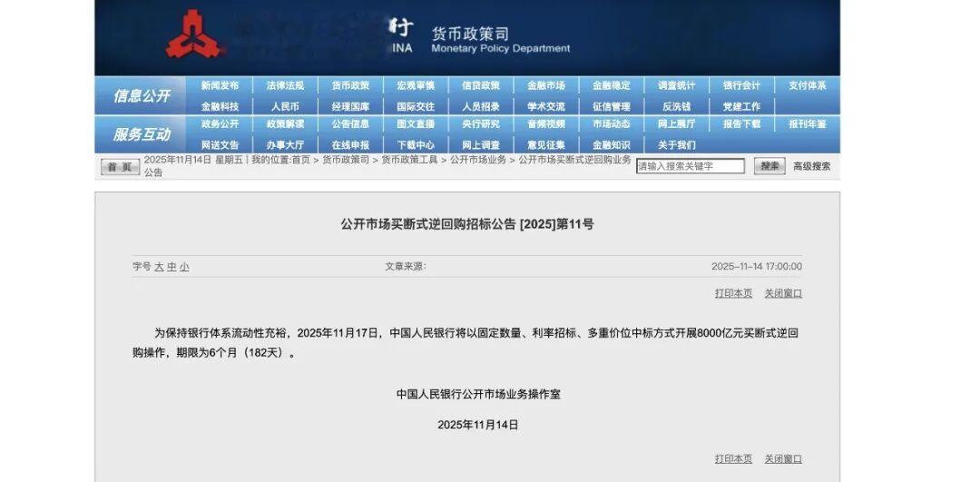
Task: Open the 网上展厅 menu item
Action: (676, 123)
